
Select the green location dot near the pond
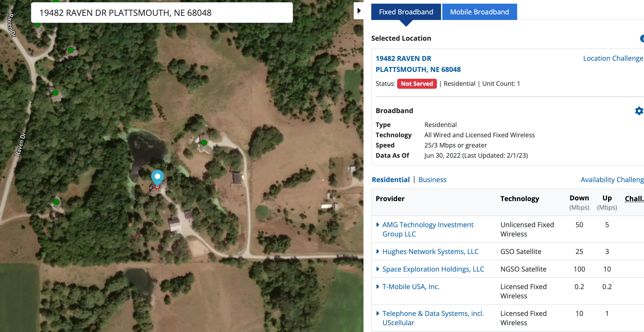204,143
